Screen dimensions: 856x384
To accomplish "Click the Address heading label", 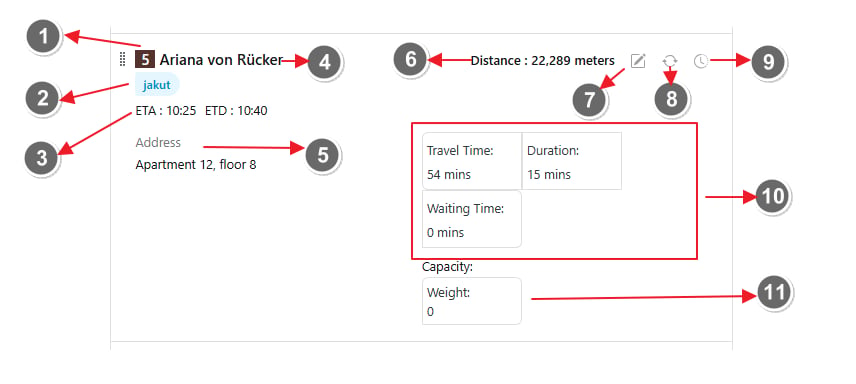I will (158, 143).
